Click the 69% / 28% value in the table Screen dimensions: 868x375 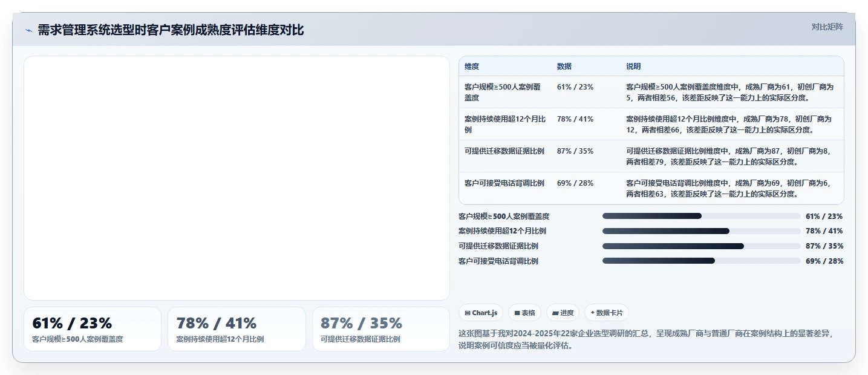[x=575, y=183]
